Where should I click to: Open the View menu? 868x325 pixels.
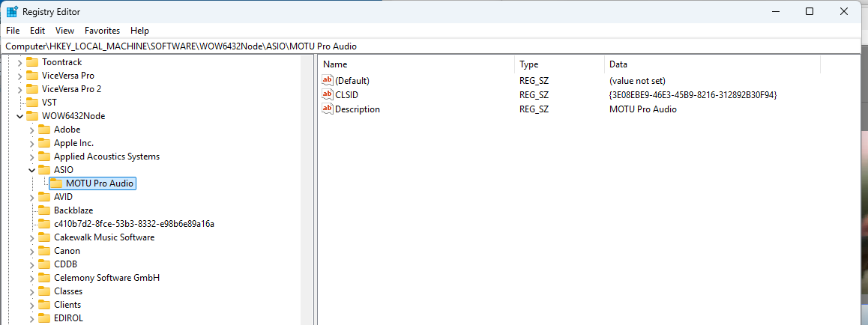coord(64,31)
